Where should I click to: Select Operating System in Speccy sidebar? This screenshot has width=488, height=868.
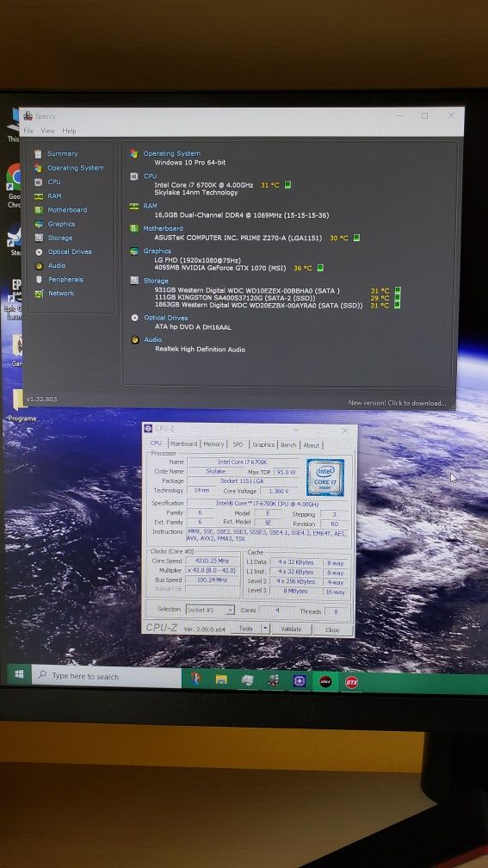(x=75, y=168)
